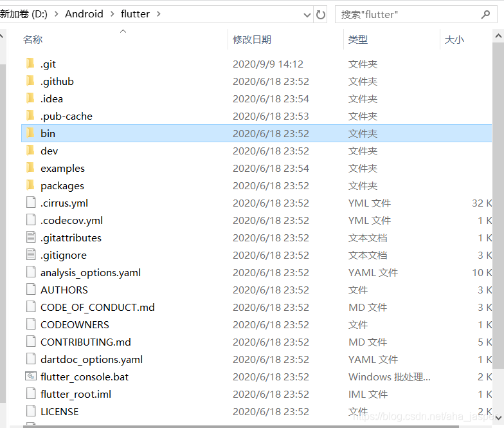The width and height of the screenshot is (504, 428).
Task: Click the .git folder icon
Action: [x=30, y=63]
